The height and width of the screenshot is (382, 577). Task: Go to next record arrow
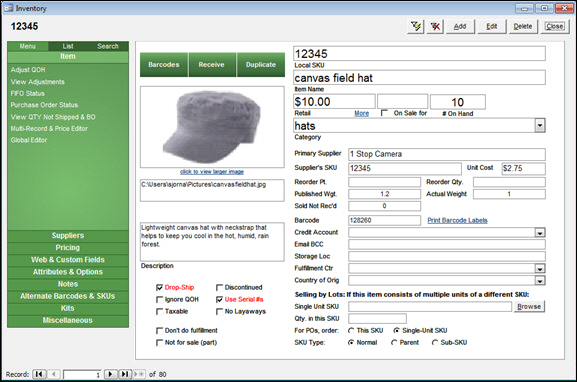110,374
